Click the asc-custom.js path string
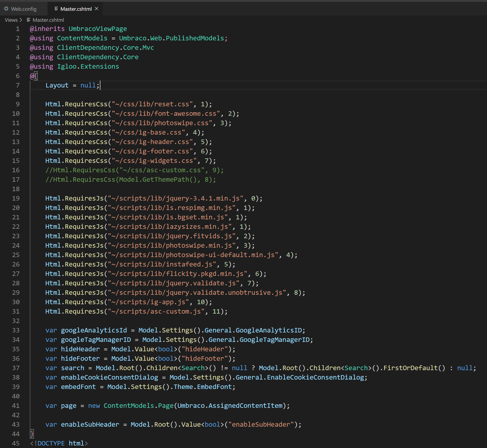The height and width of the screenshot is (448, 487). tap(156, 312)
